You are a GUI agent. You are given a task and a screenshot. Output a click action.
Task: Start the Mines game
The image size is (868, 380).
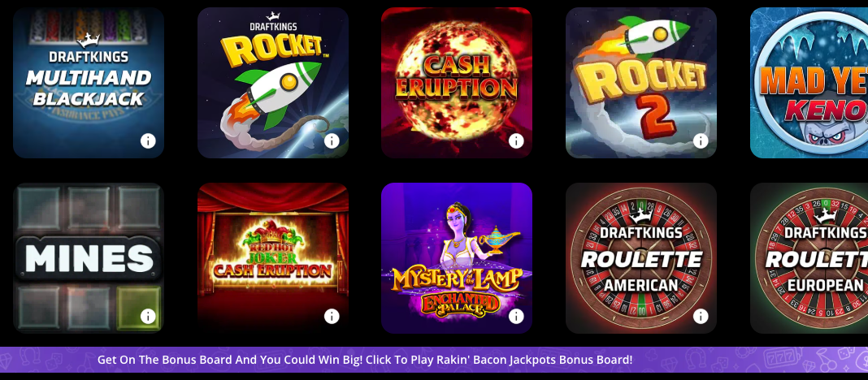coord(89,258)
